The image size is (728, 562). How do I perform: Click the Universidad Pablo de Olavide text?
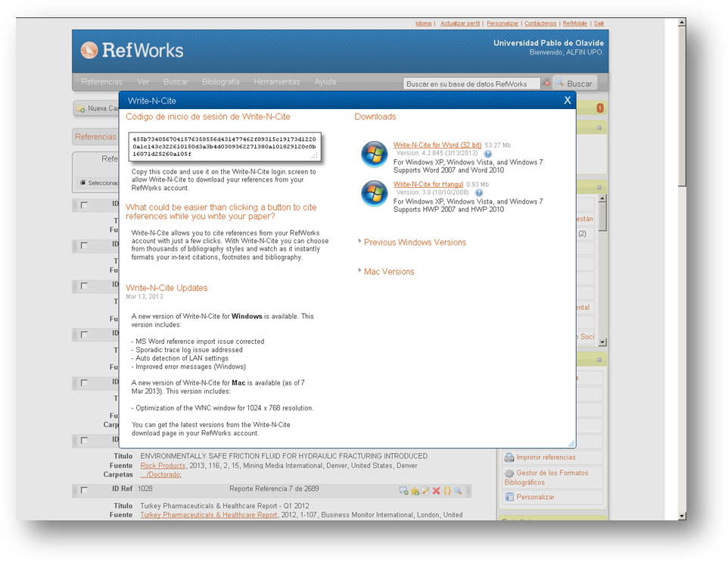click(x=549, y=42)
